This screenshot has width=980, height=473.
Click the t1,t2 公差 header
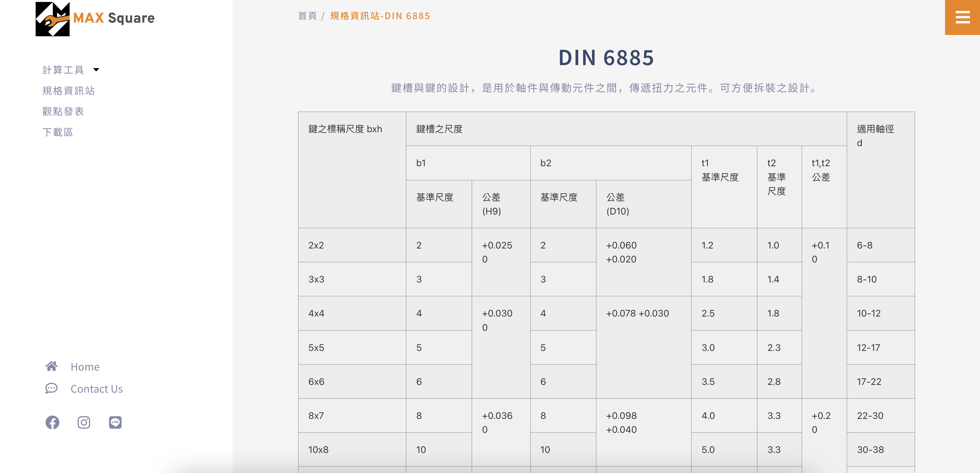tap(824, 187)
